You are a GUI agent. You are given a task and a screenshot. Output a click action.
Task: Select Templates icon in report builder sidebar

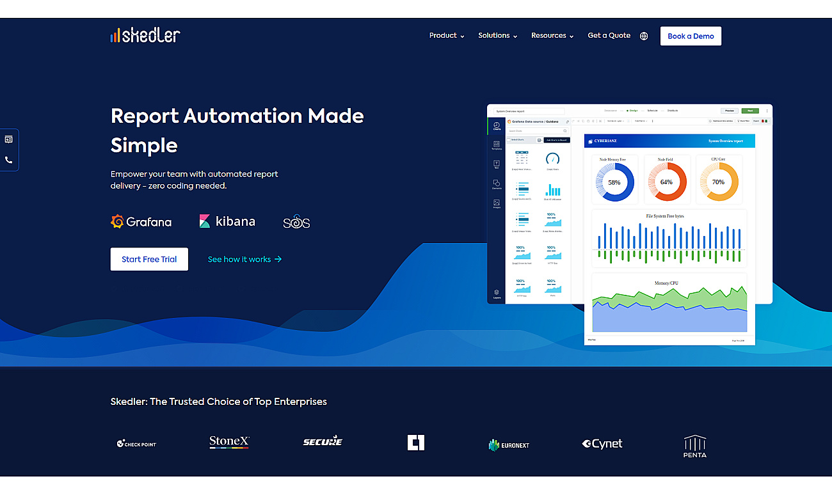(497, 145)
